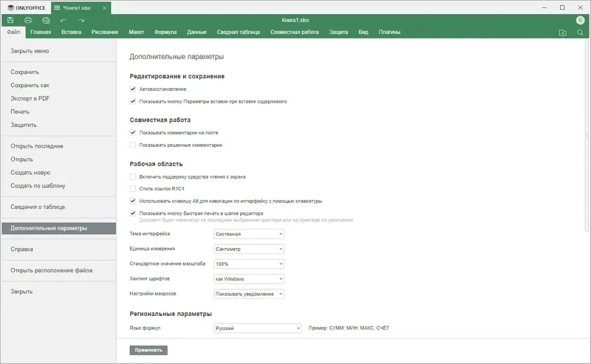This screenshot has height=364, width=591.
Task: Open the Единица измерения dropdown
Action: (x=249, y=249)
